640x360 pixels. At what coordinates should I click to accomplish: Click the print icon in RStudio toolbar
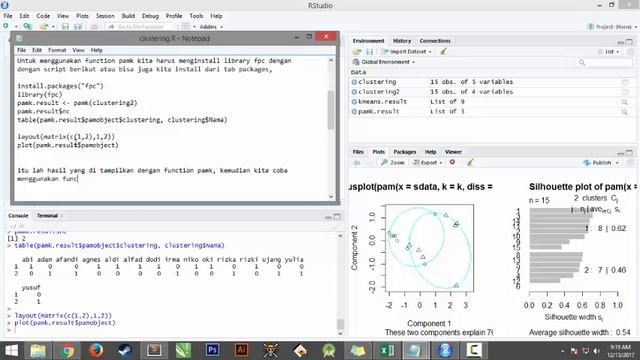pyautogui.click(x=94, y=27)
